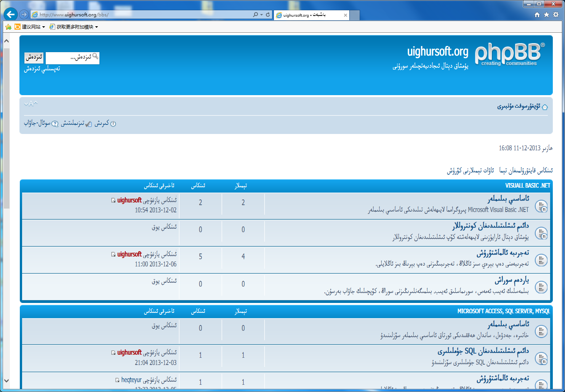Click the vertical scrollbar thumb
Screen dimensions: 565x392
[x=6, y=128]
